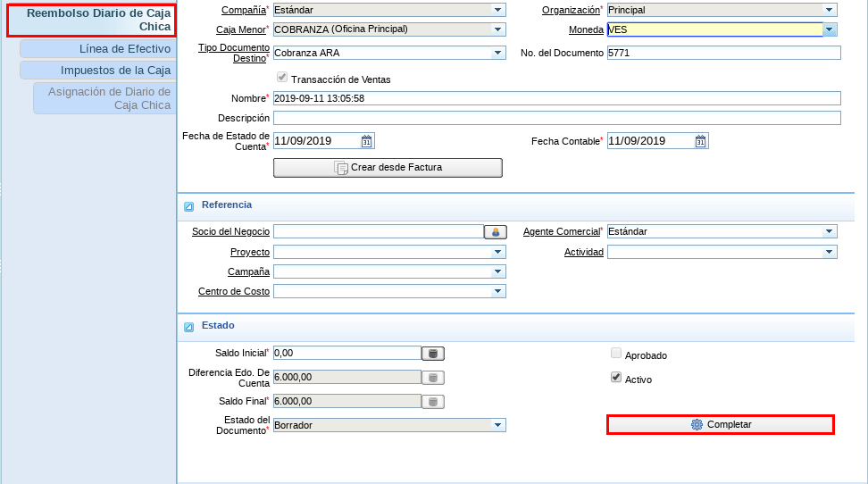Open the Moneda dropdown arrow
The width and height of the screenshot is (868, 484).
[x=830, y=29]
